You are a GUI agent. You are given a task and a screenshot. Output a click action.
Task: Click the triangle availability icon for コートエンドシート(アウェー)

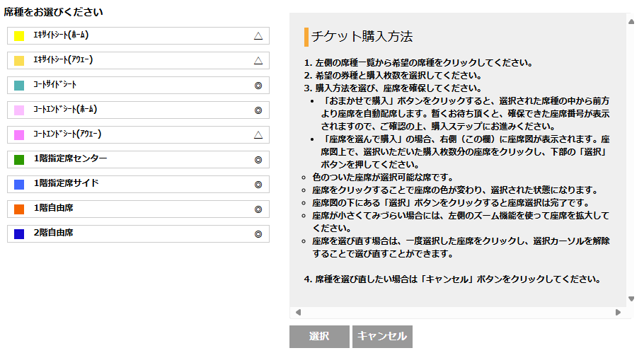coord(258,134)
